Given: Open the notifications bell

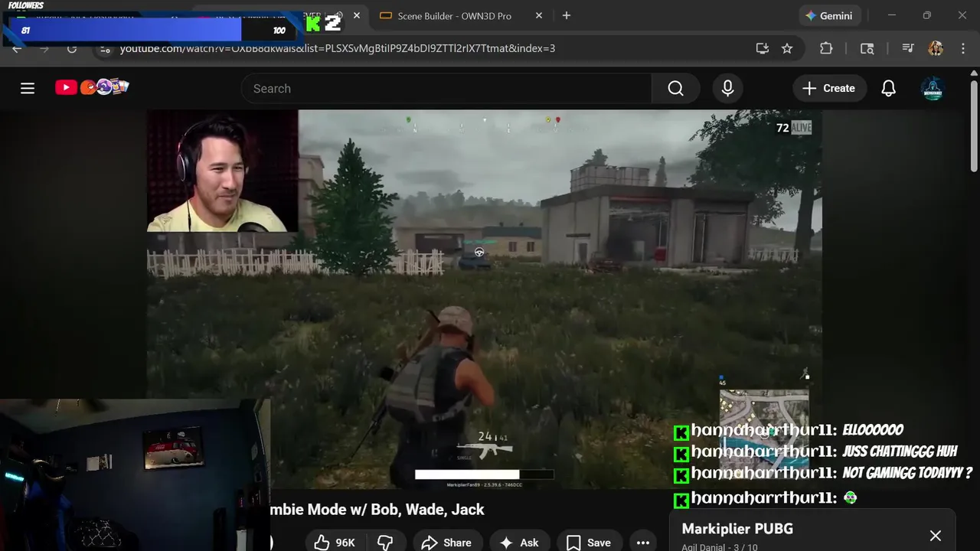Looking at the screenshot, I should point(888,89).
